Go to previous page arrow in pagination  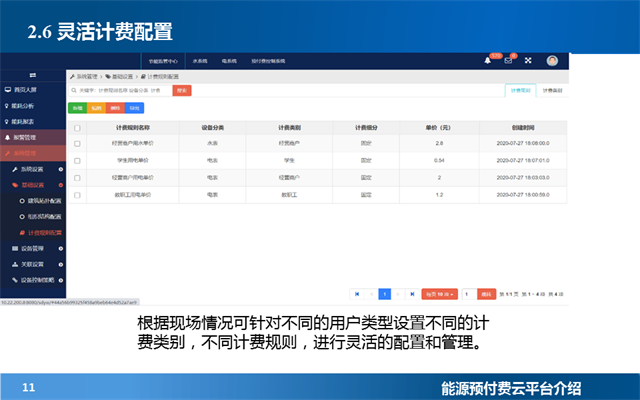(371, 294)
